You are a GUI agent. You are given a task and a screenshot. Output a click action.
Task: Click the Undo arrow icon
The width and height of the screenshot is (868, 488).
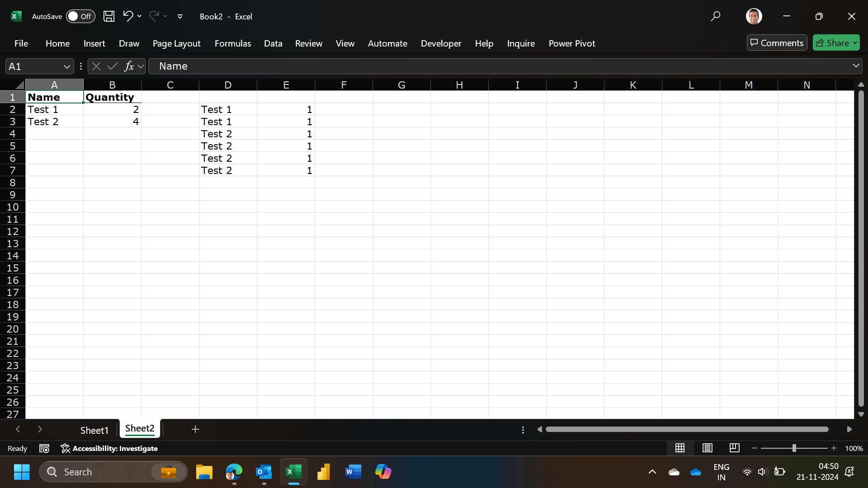point(127,16)
